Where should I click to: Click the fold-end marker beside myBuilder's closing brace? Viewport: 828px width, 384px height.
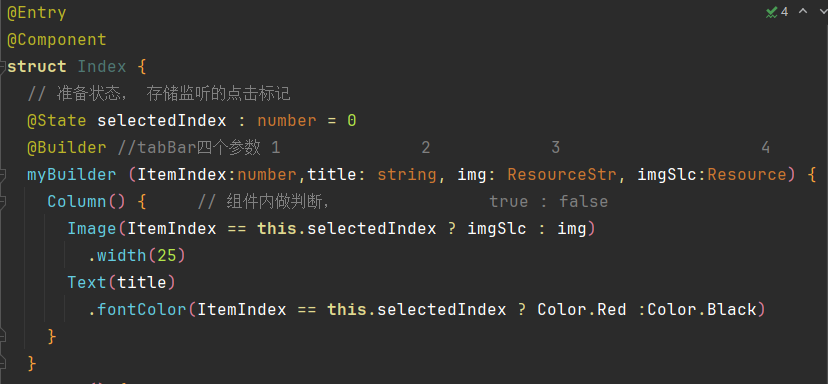[x=3, y=363]
